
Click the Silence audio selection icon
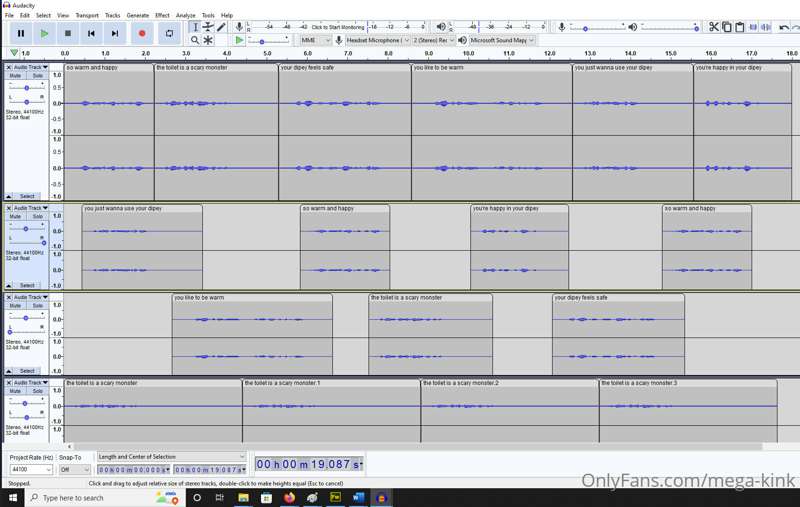pyautogui.click(x=766, y=27)
